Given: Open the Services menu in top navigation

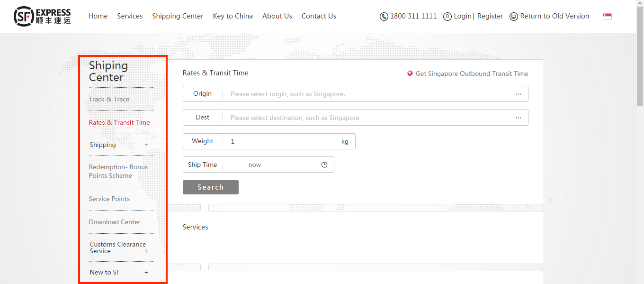Looking at the screenshot, I should (130, 16).
